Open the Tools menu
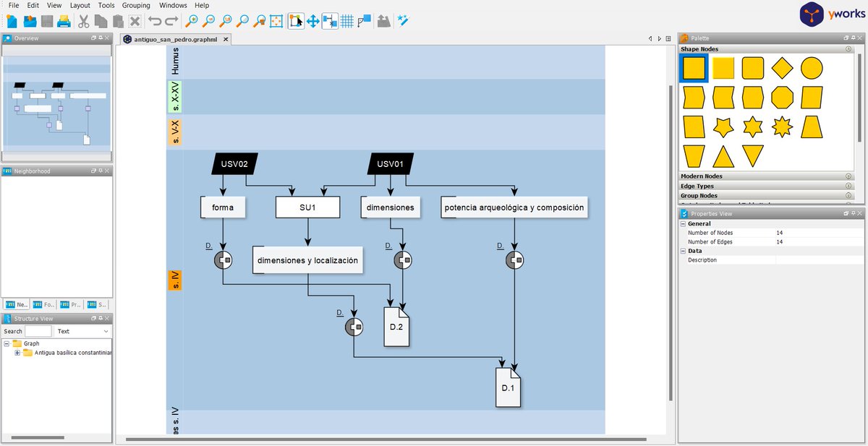 click(x=106, y=5)
